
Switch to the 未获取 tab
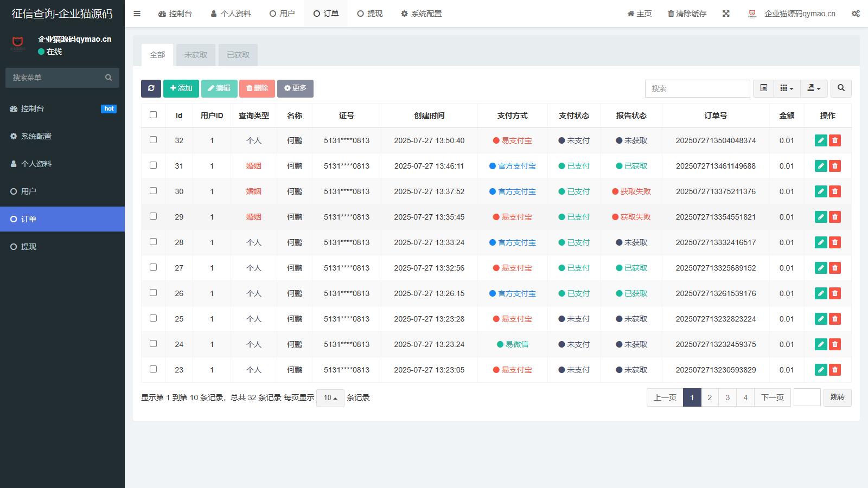pos(195,55)
